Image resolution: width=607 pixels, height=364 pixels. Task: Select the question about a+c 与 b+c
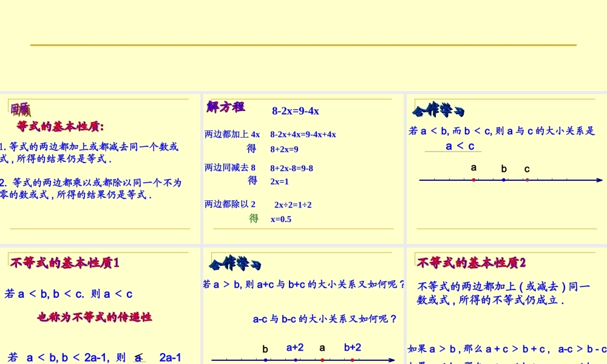click(304, 285)
